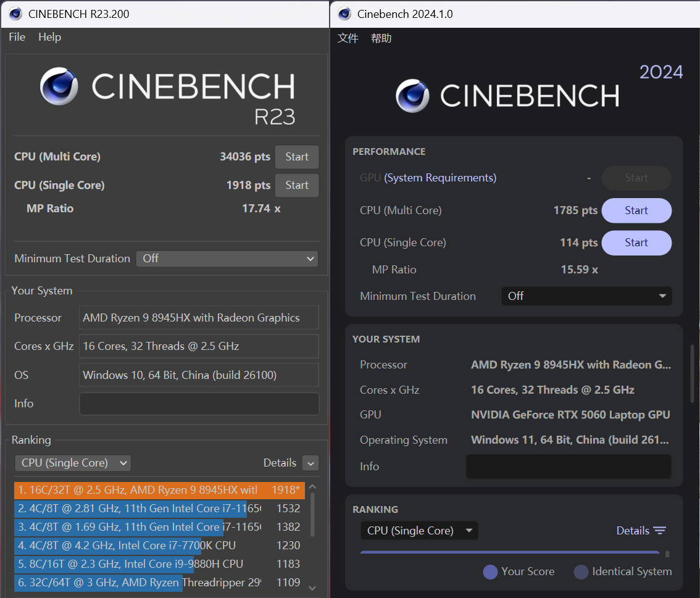700x598 pixels.
Task: Click the GPU System Requirements link
Action: 440,178
